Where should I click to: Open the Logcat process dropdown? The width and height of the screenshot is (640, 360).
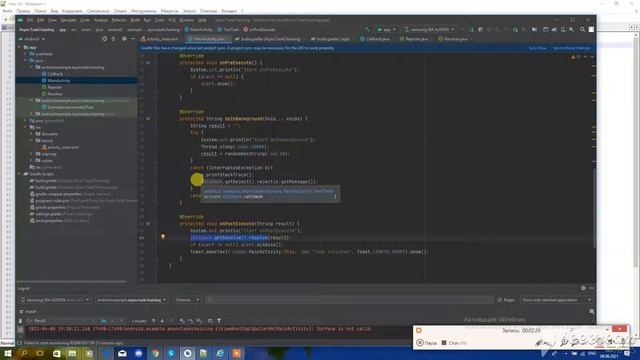pos(131,300)
